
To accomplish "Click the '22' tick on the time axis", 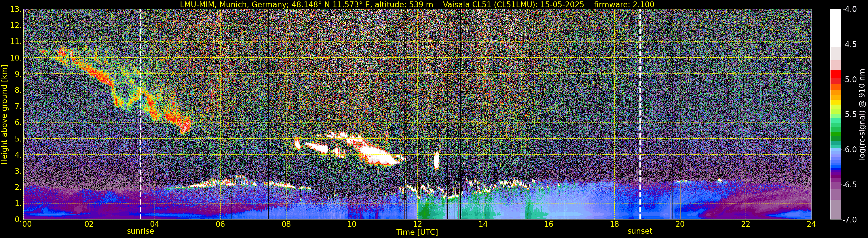I will point(746,224).
